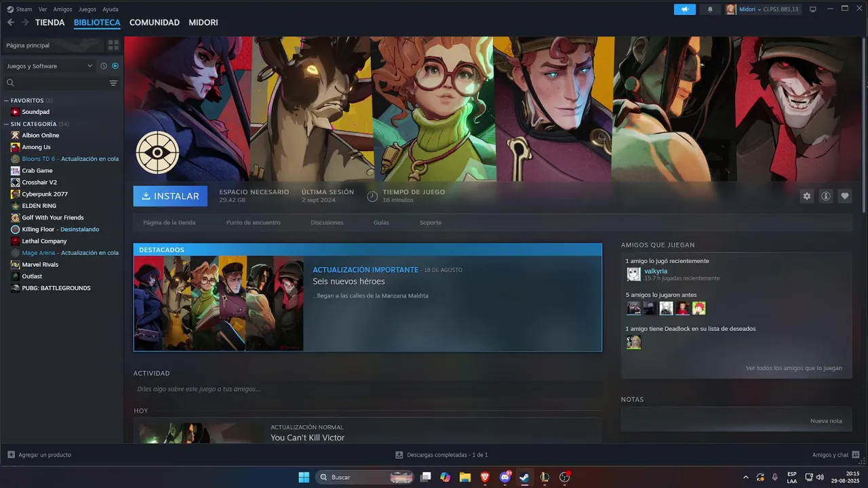Viewport: 868px width, 488px height.
Task: Open advanced filter options icon
Action: (113, 83)
